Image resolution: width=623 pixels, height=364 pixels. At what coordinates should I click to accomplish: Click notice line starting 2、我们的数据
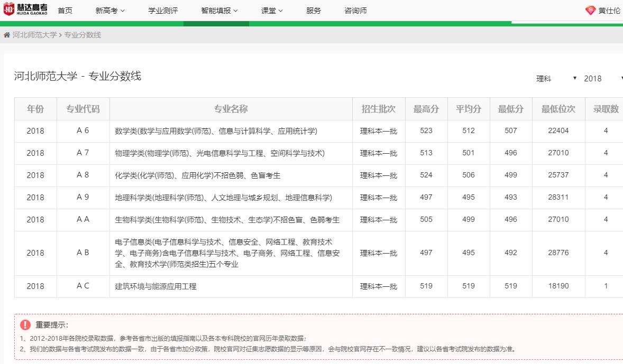point(269,349)
